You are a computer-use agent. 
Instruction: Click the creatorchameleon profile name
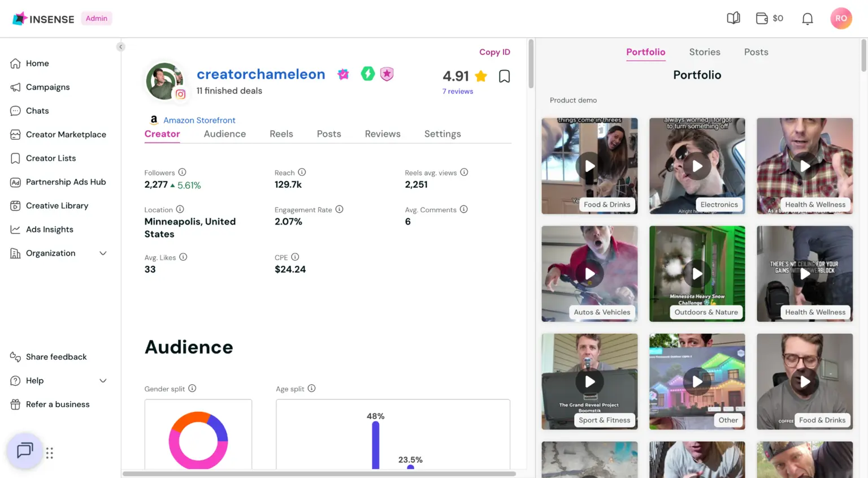[261, 74]
